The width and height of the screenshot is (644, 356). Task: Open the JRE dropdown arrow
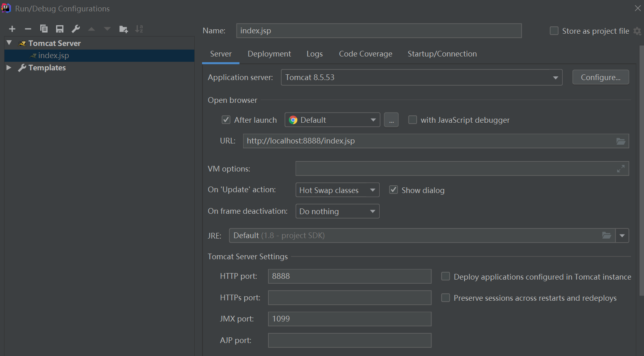click(x=622, y=236)
